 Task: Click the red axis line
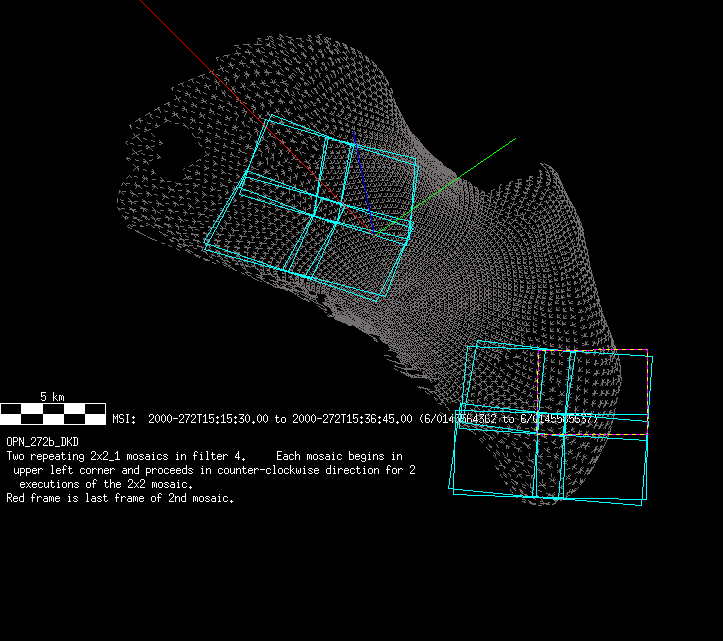tap(256, 117)
